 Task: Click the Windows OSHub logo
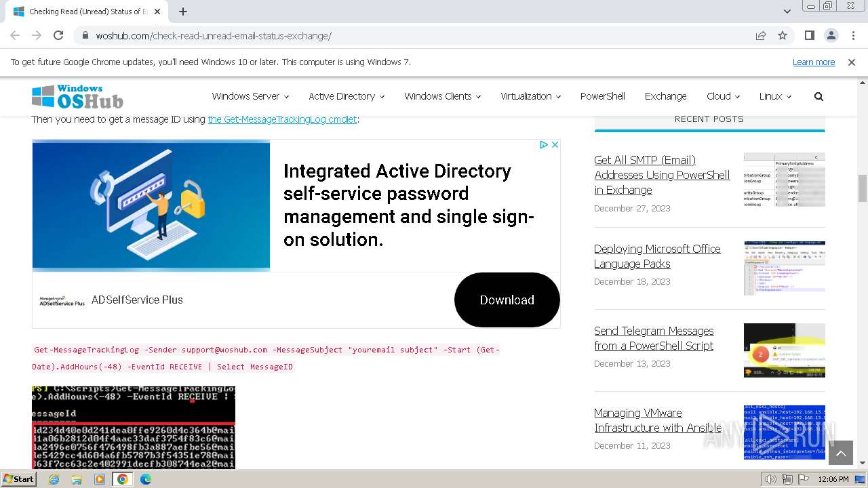pyautogui.click(x=77, y=97)
